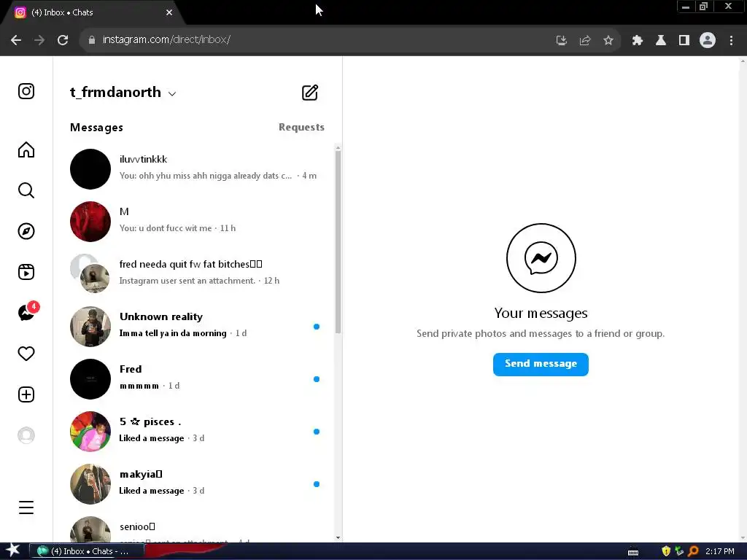The image size is (747, 560).
Task: Bookmark this page with the star icon
Action: [x=608, y=41]
